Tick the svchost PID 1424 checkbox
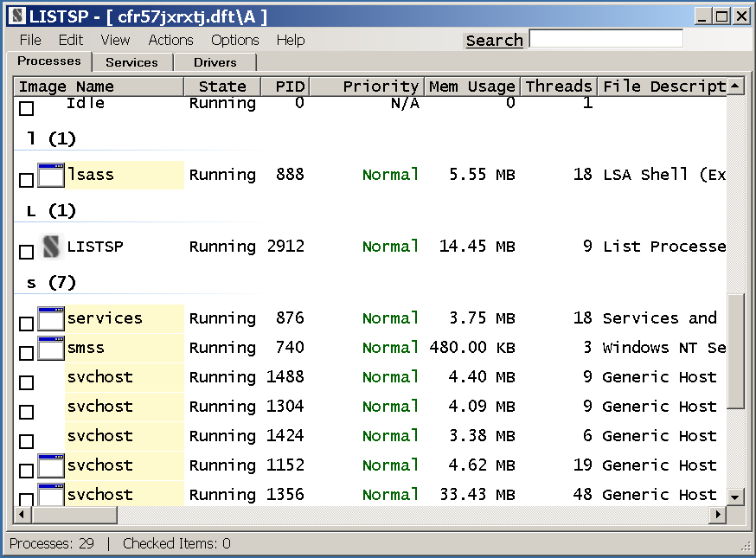 coord(27,441)
